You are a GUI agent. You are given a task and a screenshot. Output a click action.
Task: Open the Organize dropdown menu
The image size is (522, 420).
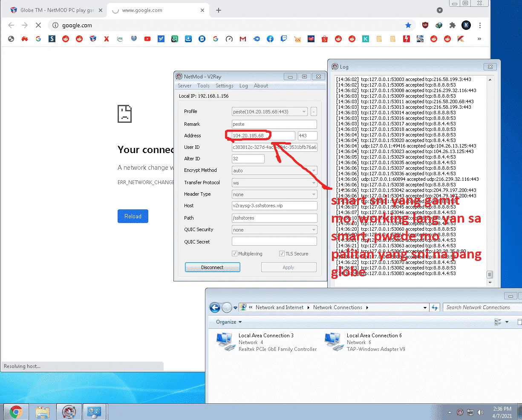pos(229,322)
